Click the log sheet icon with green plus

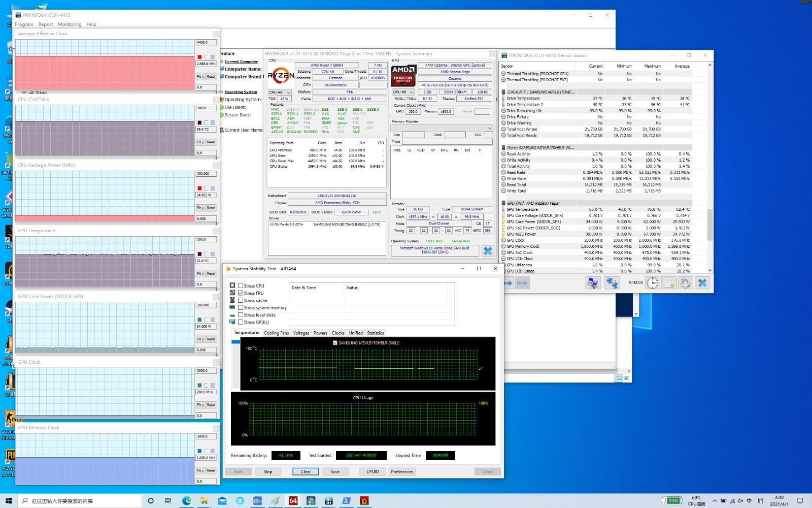pyautogui.click(x=669, y=283)
